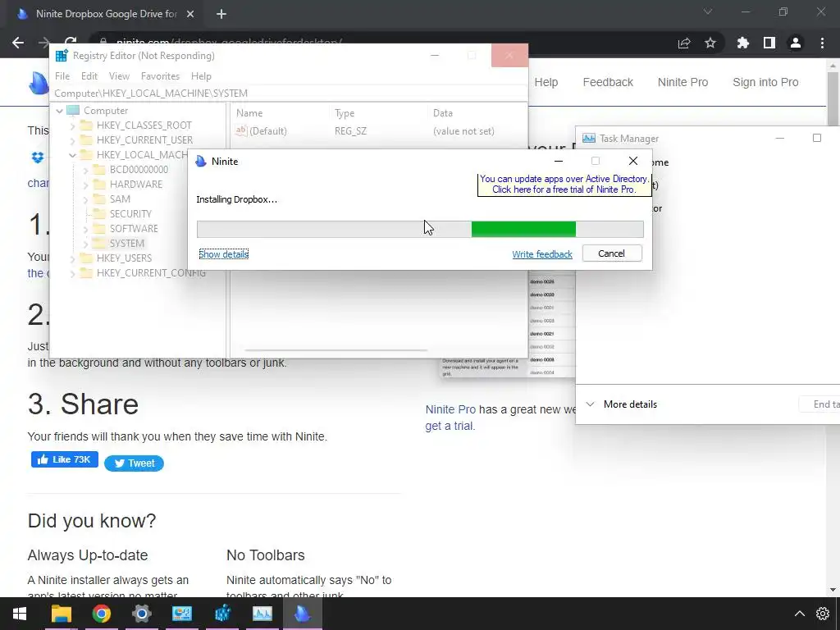
Task: Open Task Manager taskbar icon
Action: click(x=262, y=614)
